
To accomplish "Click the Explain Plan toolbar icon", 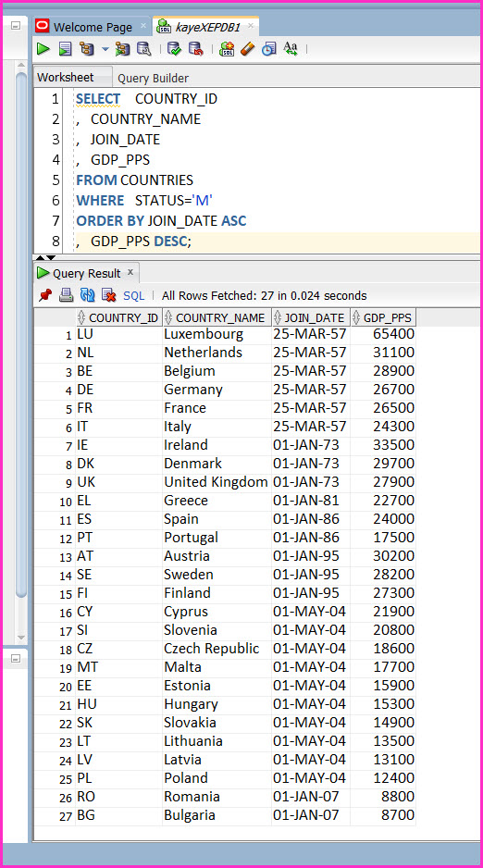I will [87, 49].
